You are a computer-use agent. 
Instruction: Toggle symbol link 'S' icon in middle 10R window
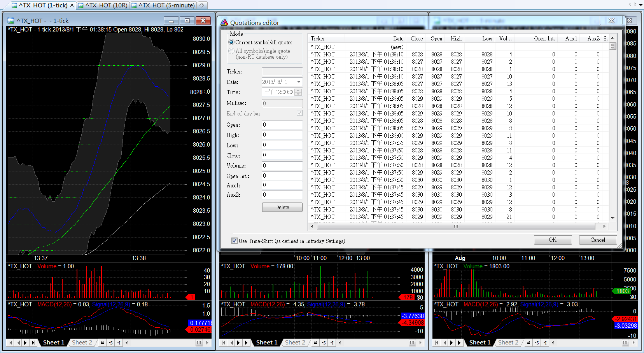tap(324, 343)
